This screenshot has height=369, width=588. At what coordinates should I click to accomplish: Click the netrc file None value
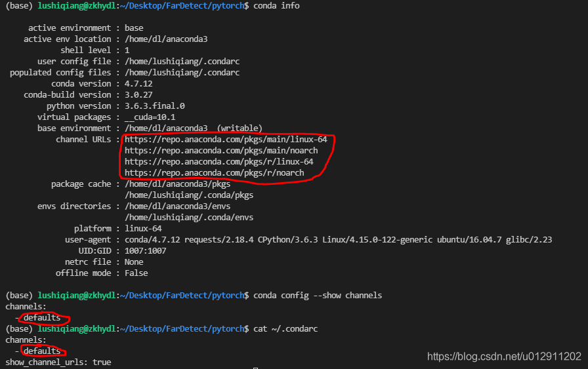click(134, 262)
